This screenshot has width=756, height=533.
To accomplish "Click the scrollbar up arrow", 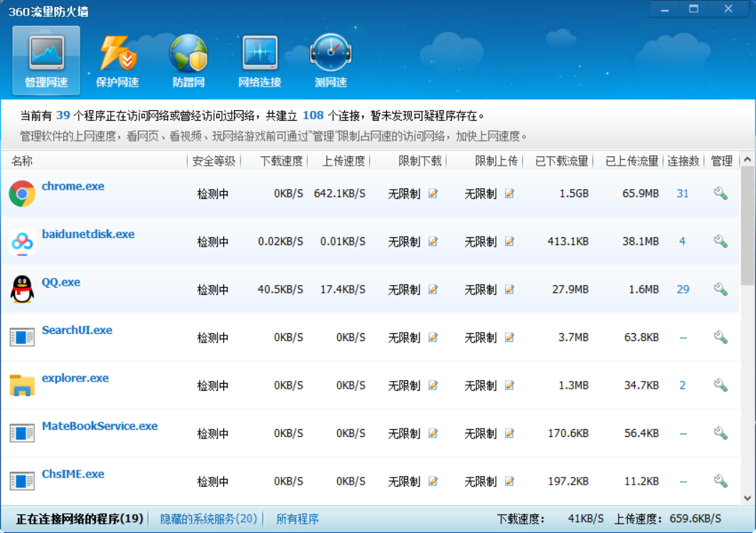I will pyautogui.click(x=747, y=159).
